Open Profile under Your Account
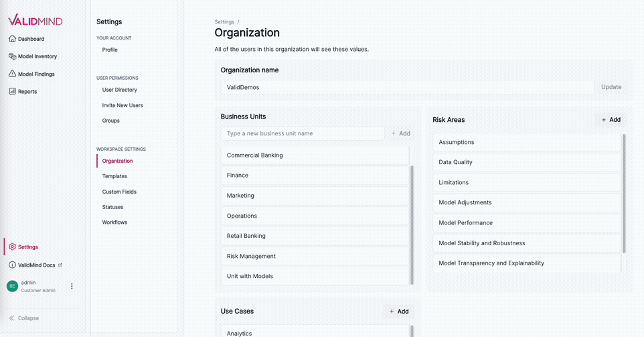644x337 pixels. (110, 50)
